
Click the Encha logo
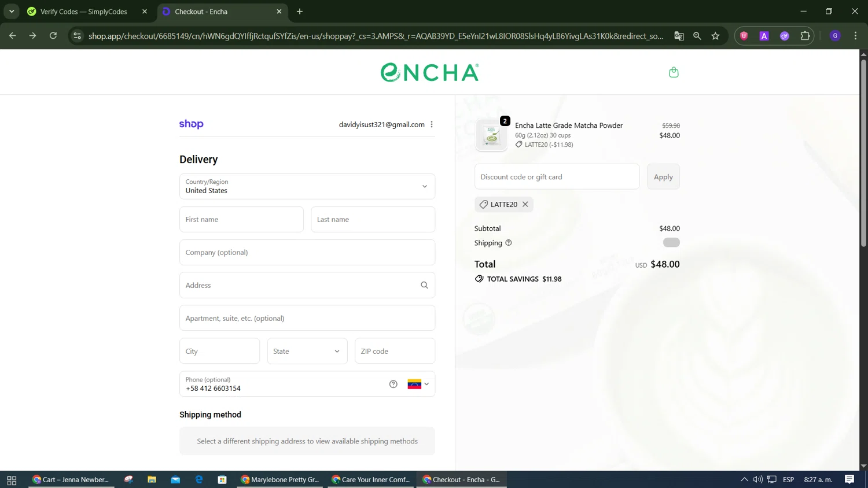click(x=429, y=72)
